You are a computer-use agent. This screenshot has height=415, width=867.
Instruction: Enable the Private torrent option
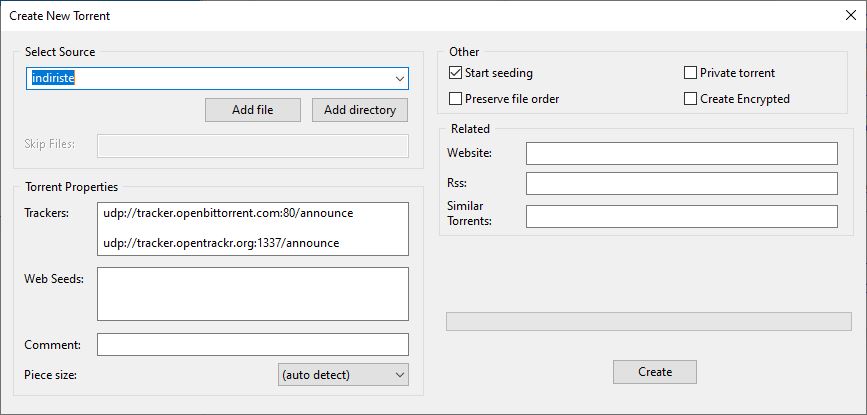point(690,73)
